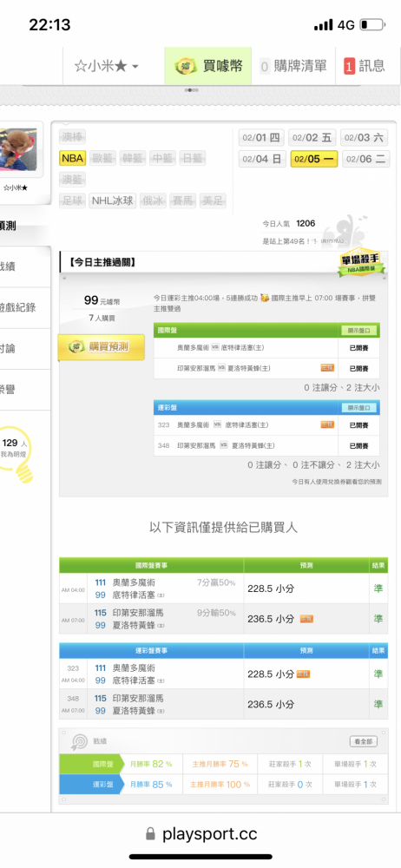Image resolution: width=401 pixels, height=868 pixels.
Task: Click the light bulb 我為明燈 icon
Action: click(16, 454)
